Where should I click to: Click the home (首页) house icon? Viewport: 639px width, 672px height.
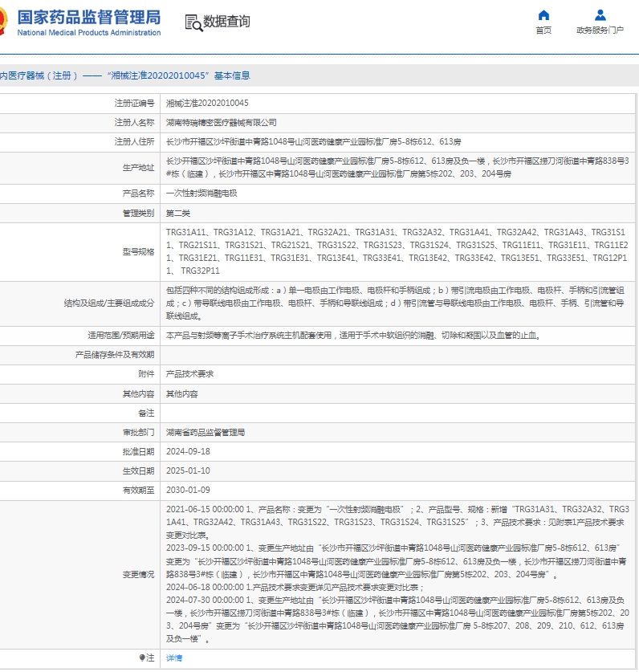coord(543,15)
